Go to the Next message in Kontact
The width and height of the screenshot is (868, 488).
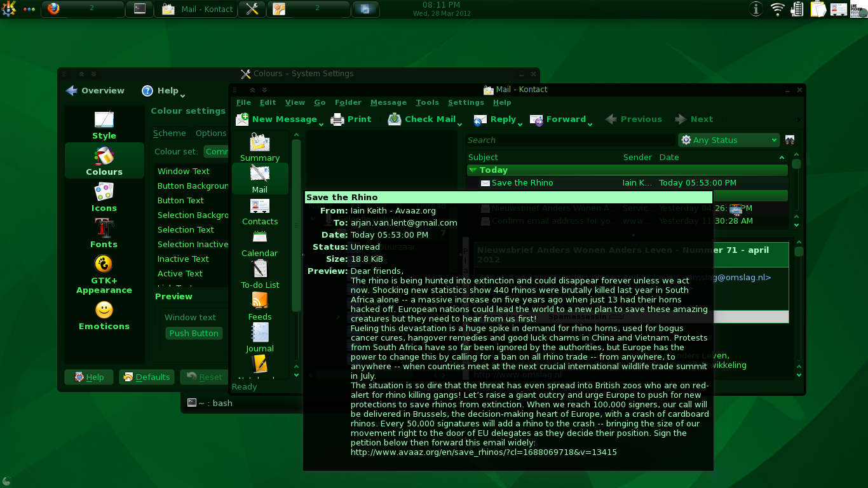click(x=694, y=119)
